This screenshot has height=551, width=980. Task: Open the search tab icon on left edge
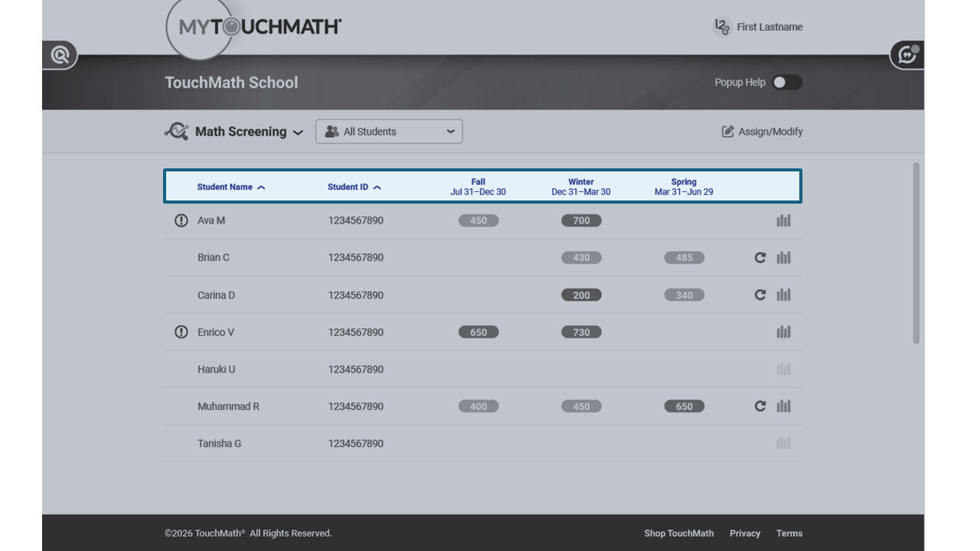point(60,55)
